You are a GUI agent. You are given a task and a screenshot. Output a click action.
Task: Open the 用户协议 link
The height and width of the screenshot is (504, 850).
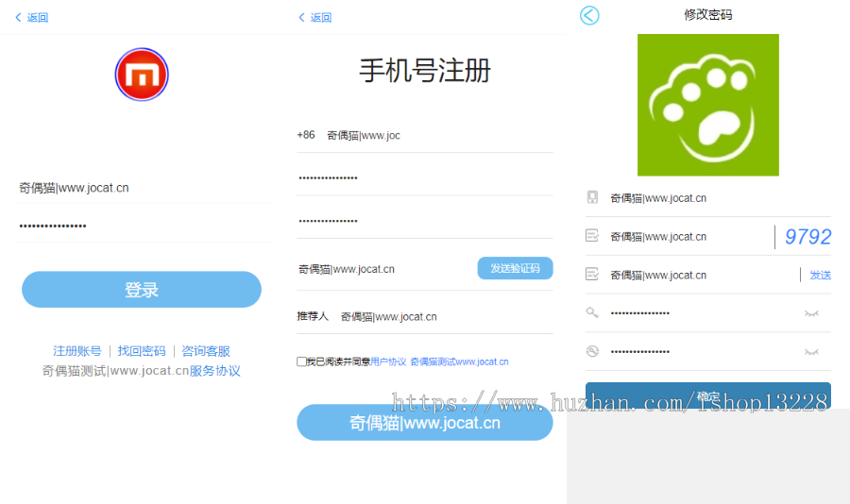coord(388,361)
